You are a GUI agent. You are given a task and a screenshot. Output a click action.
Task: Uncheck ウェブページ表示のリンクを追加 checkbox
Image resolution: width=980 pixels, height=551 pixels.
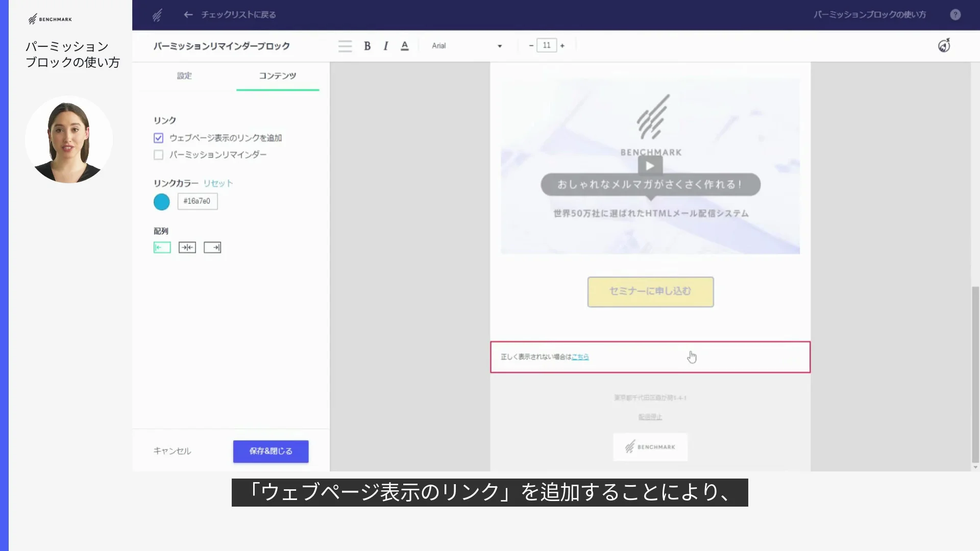coord(158,138)
